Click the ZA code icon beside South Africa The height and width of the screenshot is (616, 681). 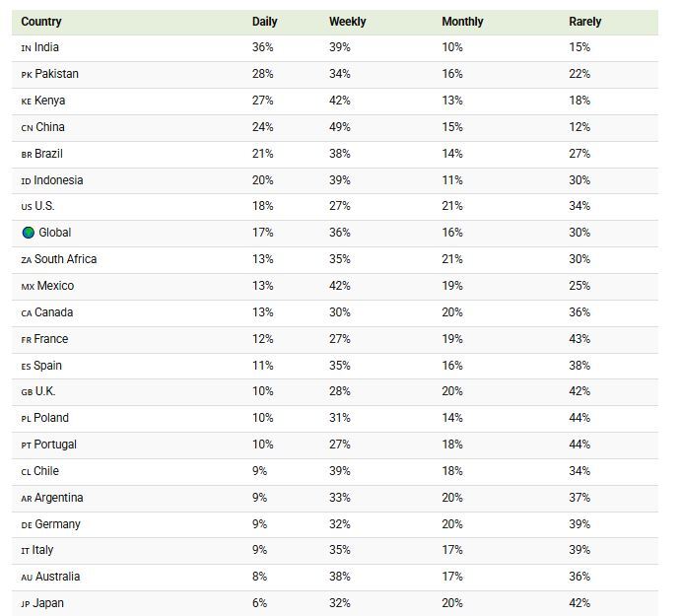(27, 260)
